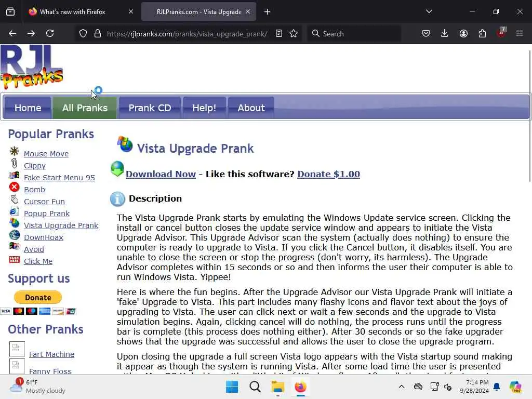
Task: Select the RJLPranks.com Vista Upgrade tab
Action: (x=198, y=12)
